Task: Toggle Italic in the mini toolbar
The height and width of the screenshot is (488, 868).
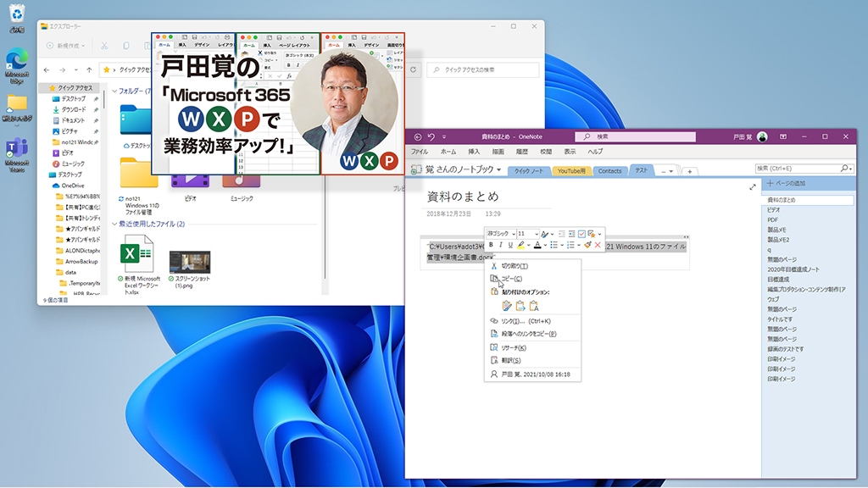Action: [x=501, y=245]
